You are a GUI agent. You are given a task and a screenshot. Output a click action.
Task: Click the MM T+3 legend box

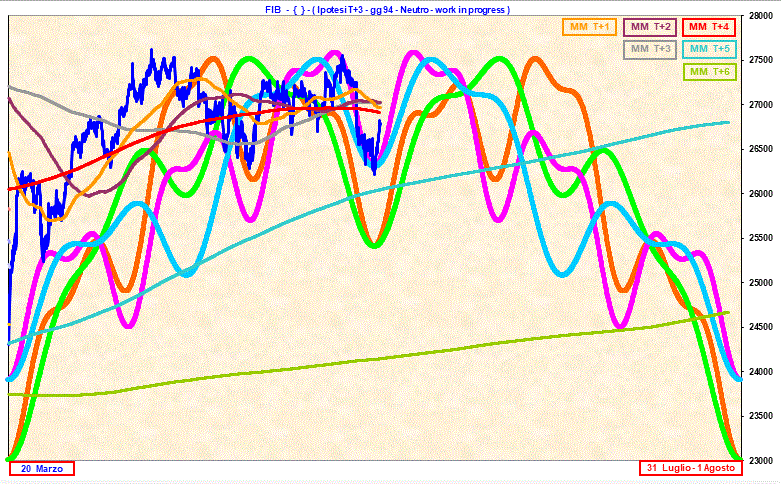click(650, 49)
